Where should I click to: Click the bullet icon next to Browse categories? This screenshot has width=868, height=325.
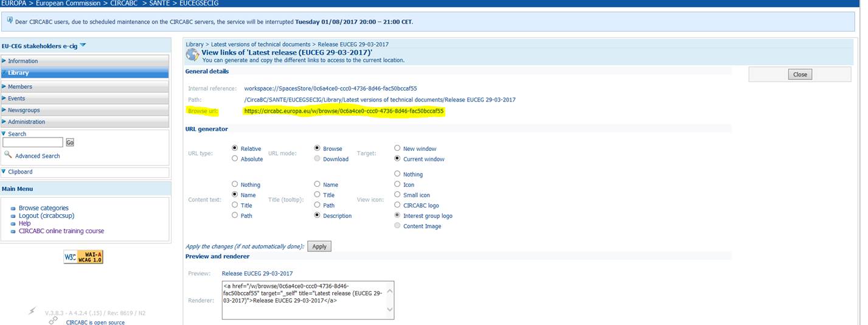tap(13, 209)
